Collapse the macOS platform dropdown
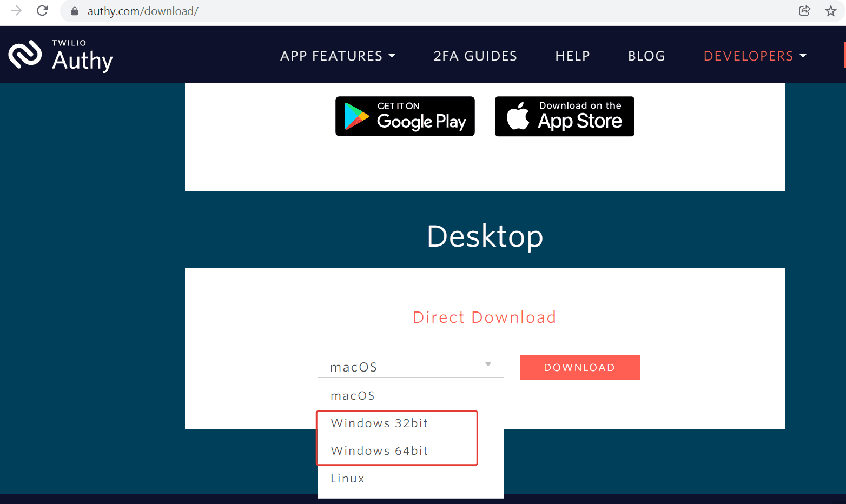 click(410, 367)
